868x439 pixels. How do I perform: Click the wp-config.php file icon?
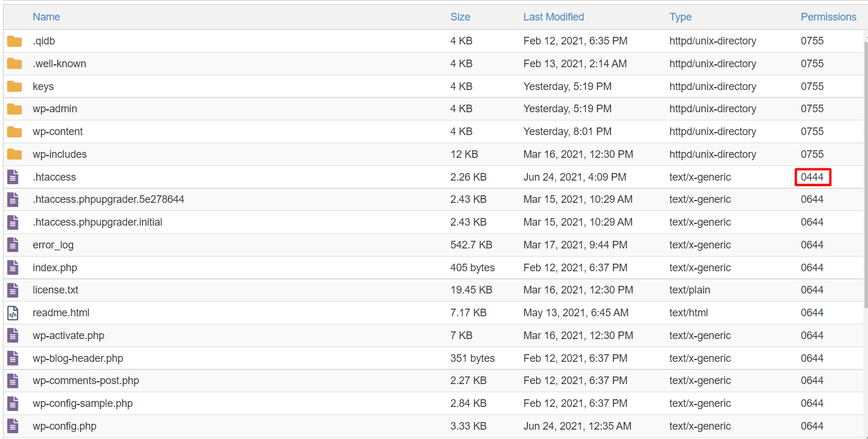click(x=13, y=426)
